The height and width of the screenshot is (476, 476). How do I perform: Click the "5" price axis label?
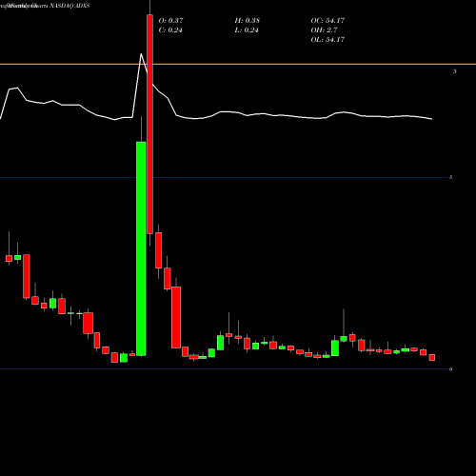(x=451, y=177)
